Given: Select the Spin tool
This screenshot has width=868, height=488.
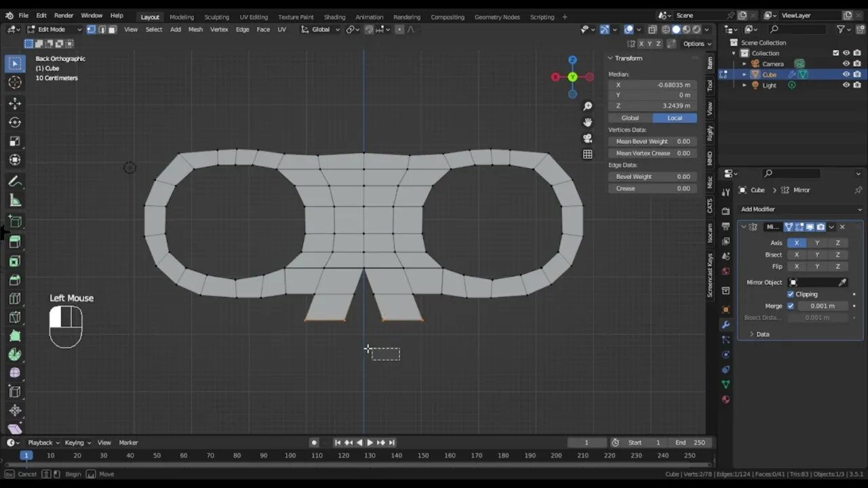Looking at the screenshot, I should click(14, 354).
